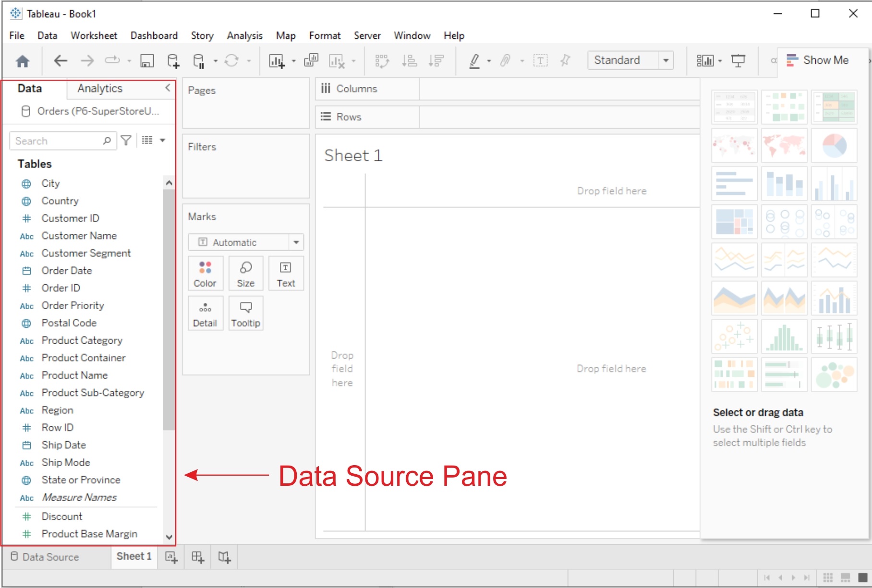
Task: Click the Search fields input box
Action: point(62,141)
